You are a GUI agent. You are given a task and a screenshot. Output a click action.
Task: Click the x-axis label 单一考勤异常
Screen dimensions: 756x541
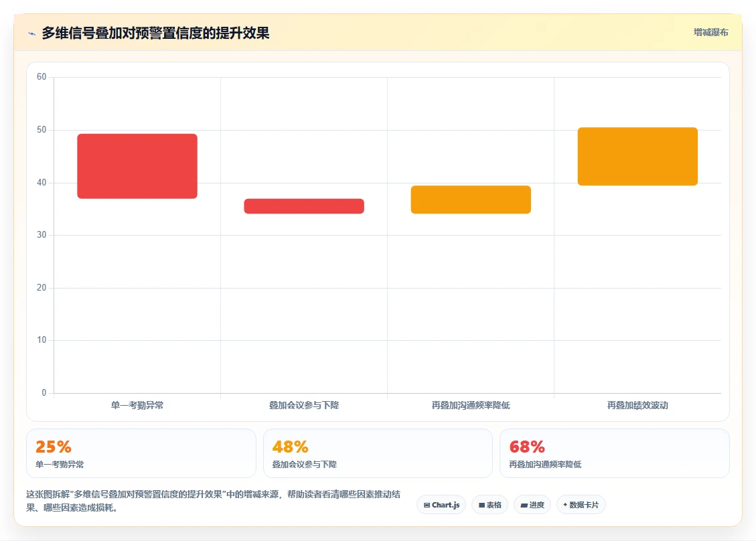(x=137, y=406)
